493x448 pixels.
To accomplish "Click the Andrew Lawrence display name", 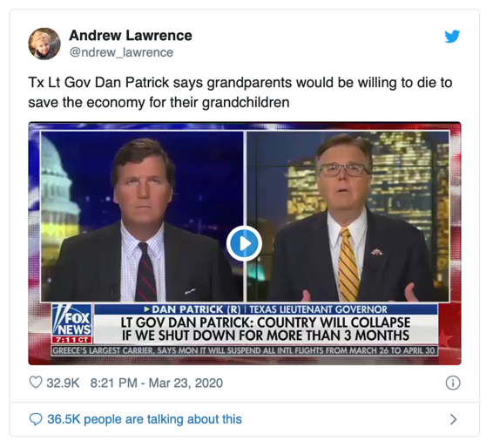I will 131,35.
